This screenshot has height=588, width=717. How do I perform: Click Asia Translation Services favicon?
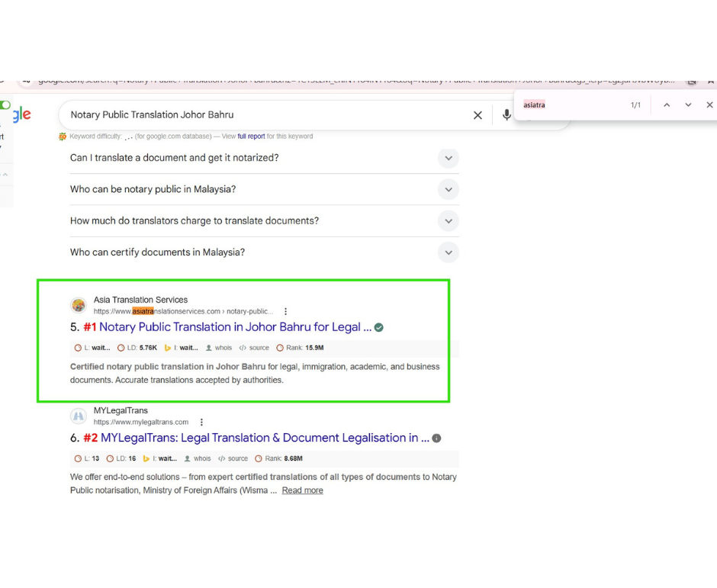79,305
